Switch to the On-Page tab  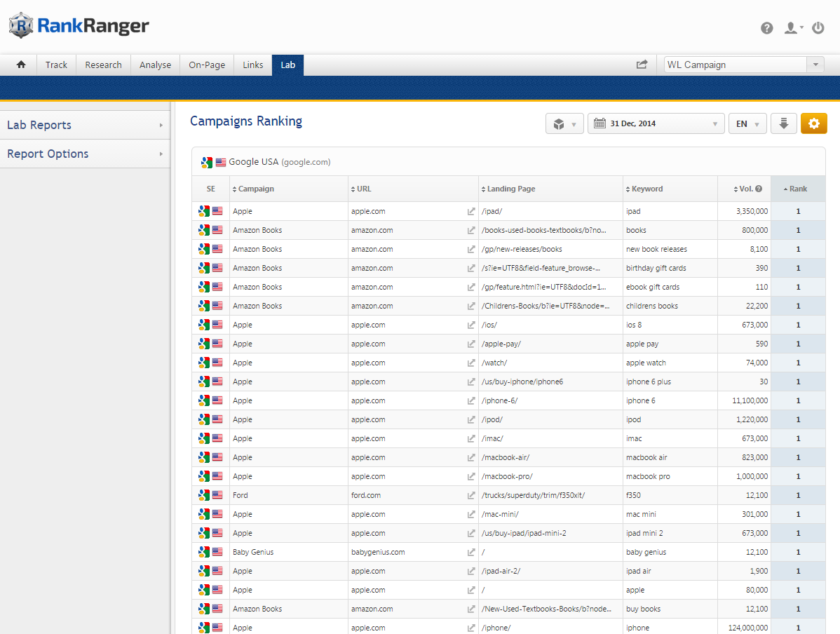click(x=207, y=65)
